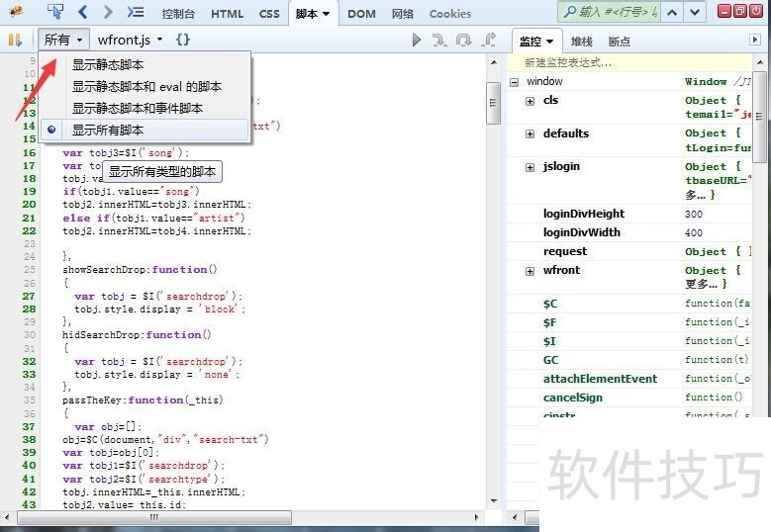
Task: Click the command line toggle icon
Action: coord(136,13)
